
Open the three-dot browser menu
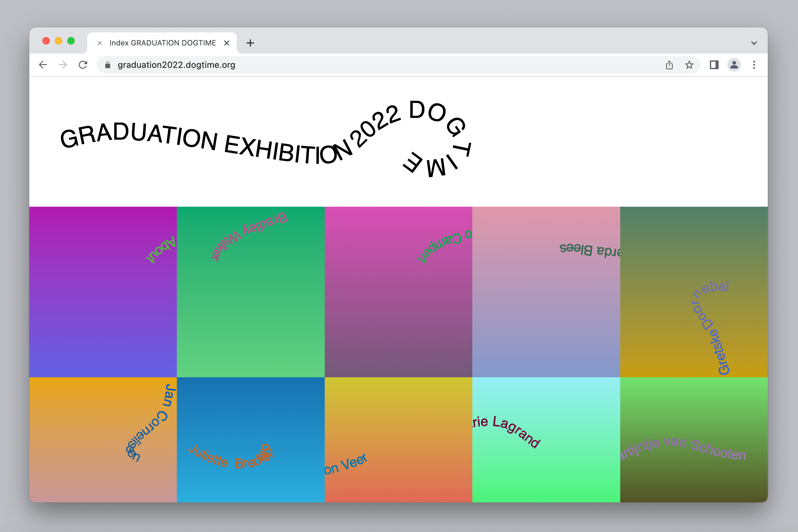tap(754, 65)
